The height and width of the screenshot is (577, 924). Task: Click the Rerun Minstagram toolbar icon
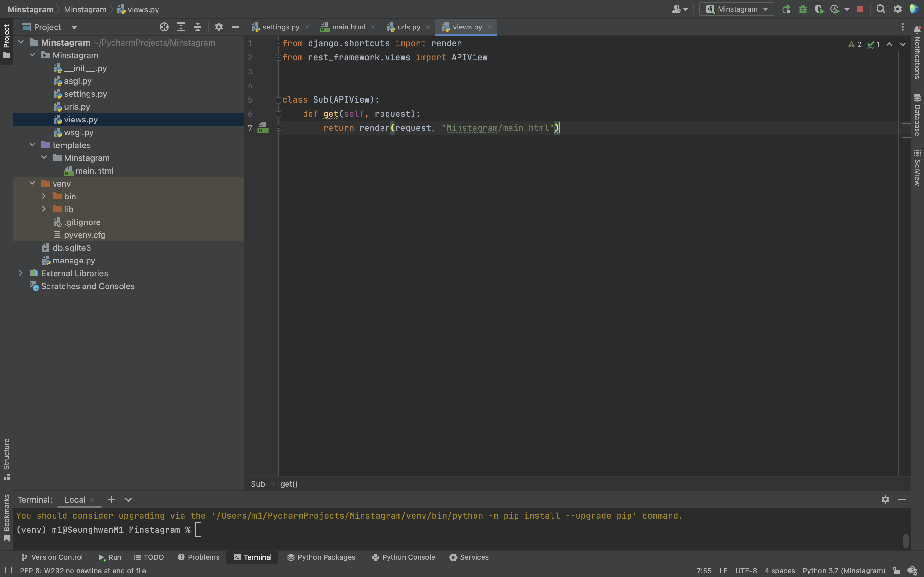[x=786, y=9]
